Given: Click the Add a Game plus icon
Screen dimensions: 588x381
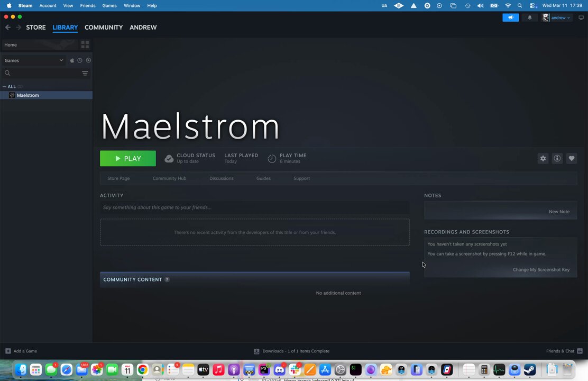Looking at the screenshot, I should [8, 351].
